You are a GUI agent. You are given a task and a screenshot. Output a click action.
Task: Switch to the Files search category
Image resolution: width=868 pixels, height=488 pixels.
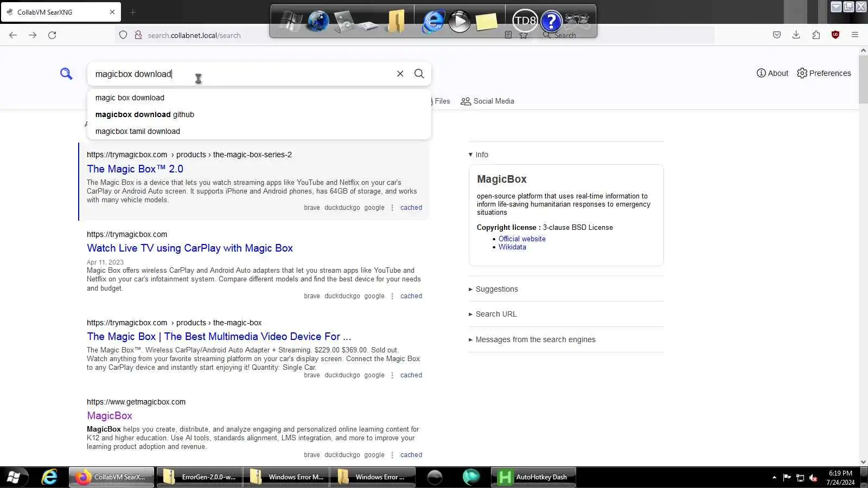coord(442,101)
